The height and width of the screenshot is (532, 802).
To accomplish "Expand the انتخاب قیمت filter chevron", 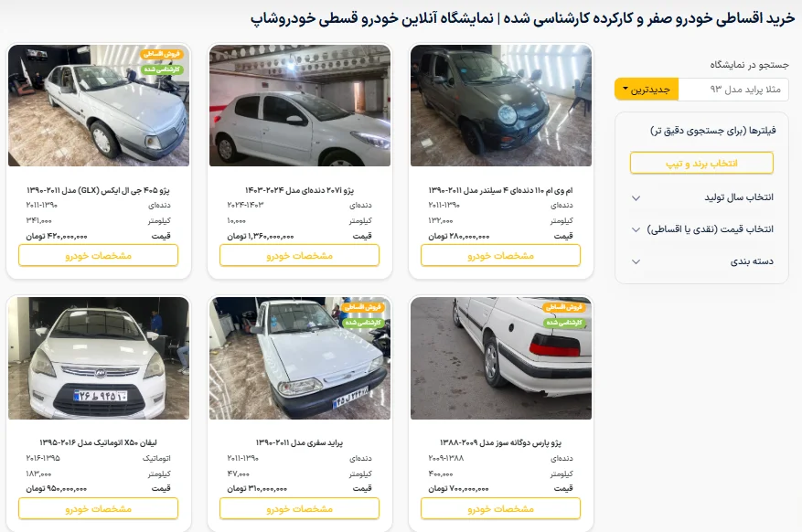I will (x=636, y=229).
